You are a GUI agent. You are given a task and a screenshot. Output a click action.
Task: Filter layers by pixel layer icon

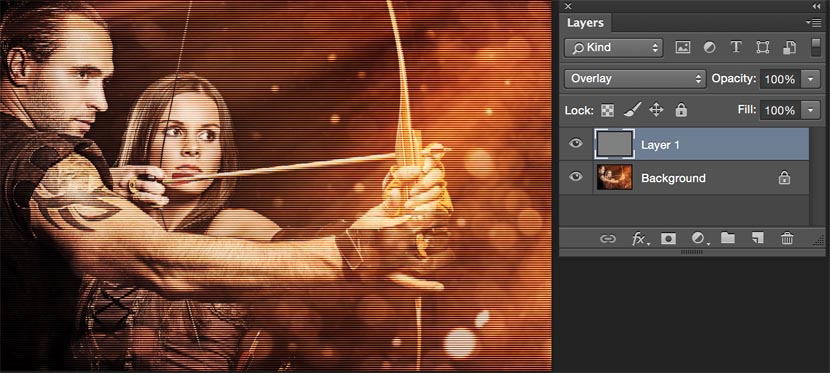tap(683, 47)
